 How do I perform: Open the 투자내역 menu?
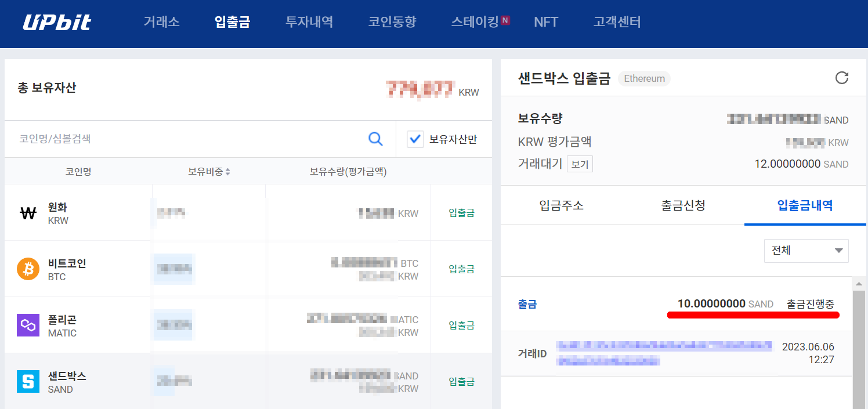coord(309,22)
